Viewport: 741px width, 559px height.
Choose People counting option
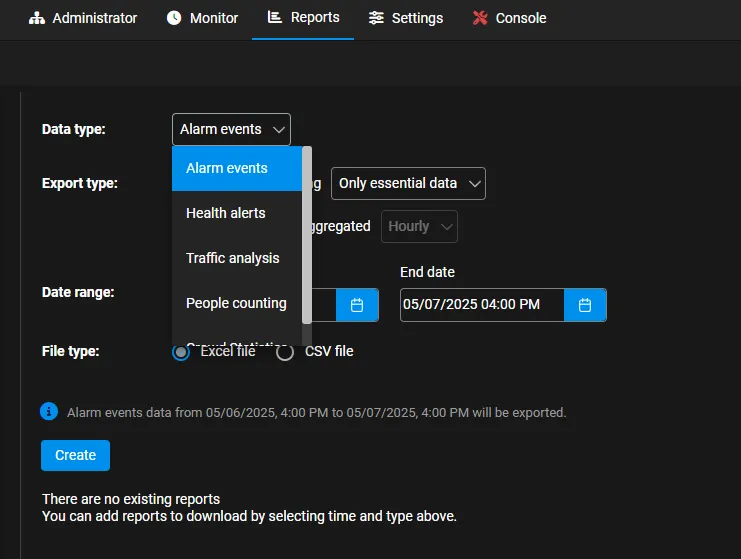[x=237, y=303]
